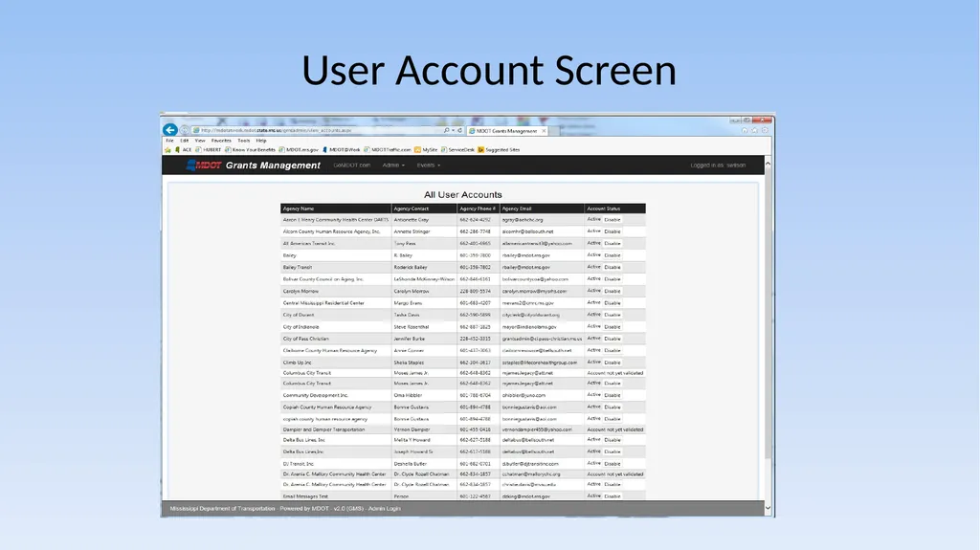Click the scrollbar up arrow
Image resolution: width=980 pixels, height=550 pixels.
coord(768,164)
